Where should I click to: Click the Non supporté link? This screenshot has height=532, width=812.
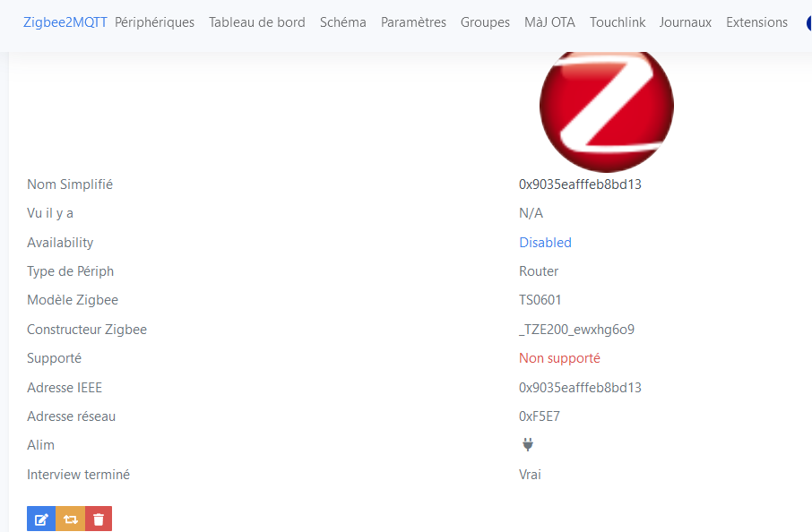(x=559, y=358)
